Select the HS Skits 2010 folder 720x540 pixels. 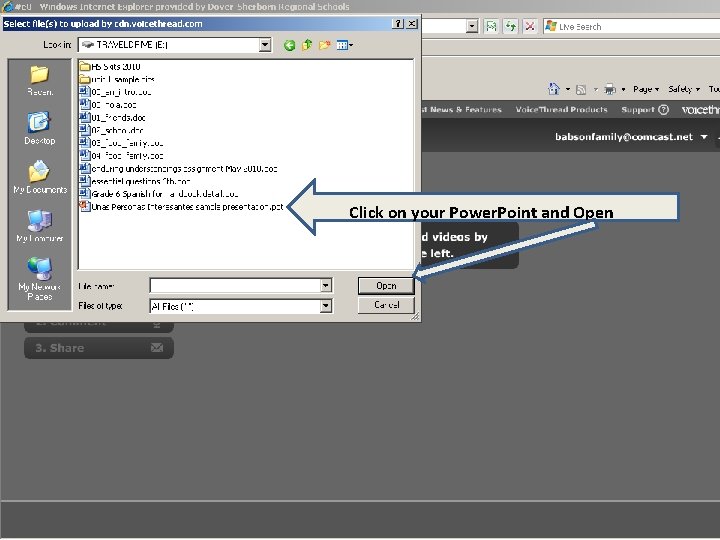click(x=110, y=67)
